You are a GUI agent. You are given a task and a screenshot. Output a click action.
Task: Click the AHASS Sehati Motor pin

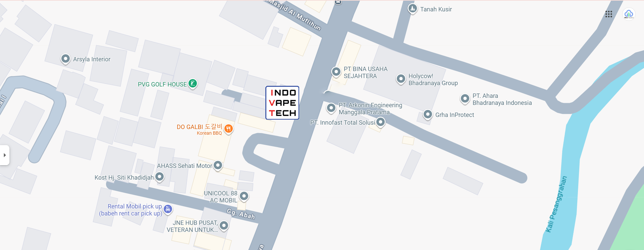pos(218,166)
